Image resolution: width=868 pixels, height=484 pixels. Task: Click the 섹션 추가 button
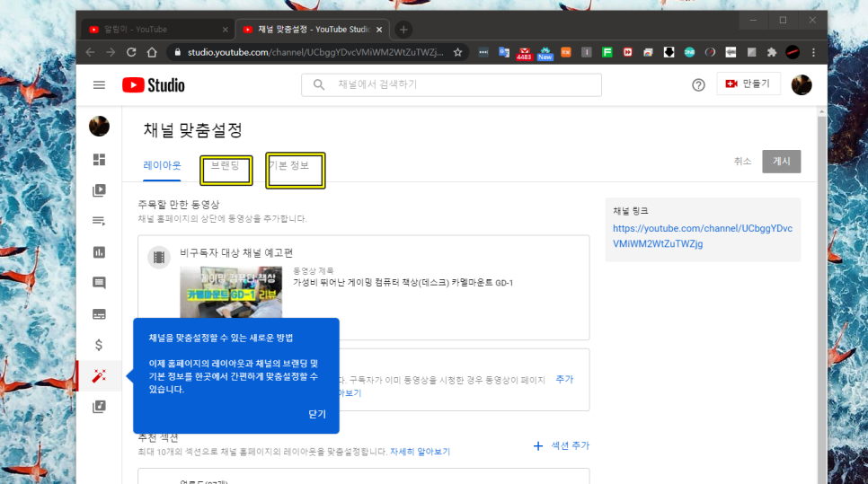[x=562, y=445]
